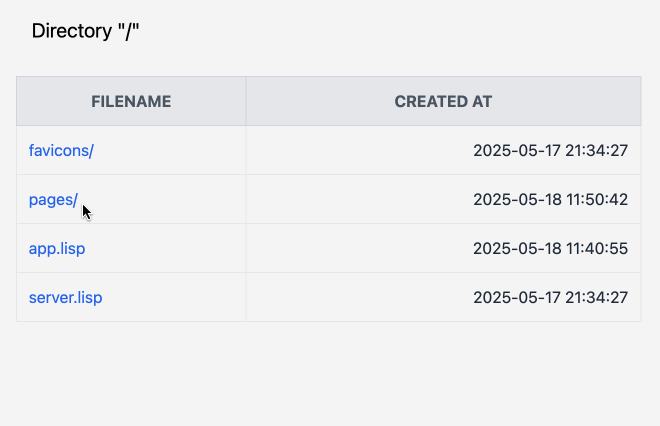Click the 21:34:27 time in server.lisp row

click(596, 298)
